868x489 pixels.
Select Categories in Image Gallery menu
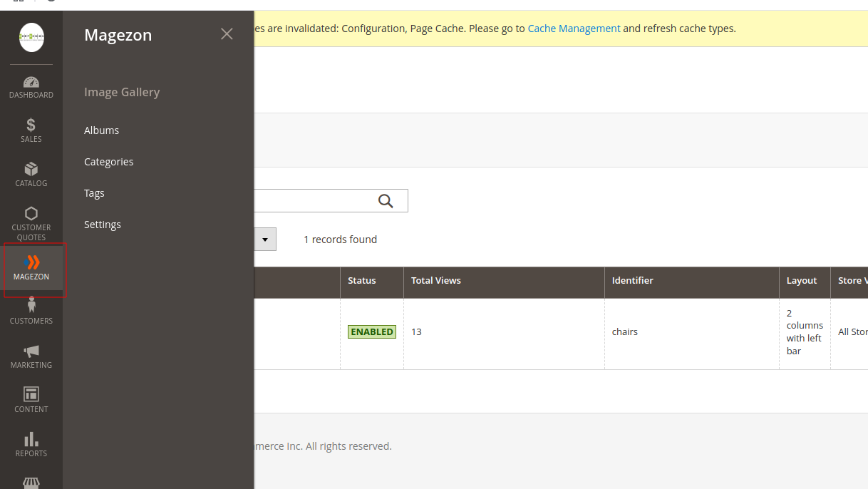(108, 162)
